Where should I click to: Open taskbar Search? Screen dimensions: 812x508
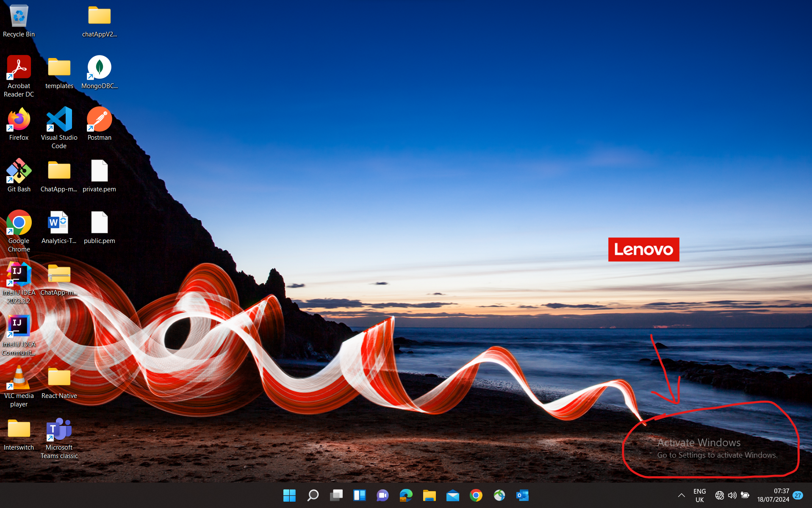[313, 495]
